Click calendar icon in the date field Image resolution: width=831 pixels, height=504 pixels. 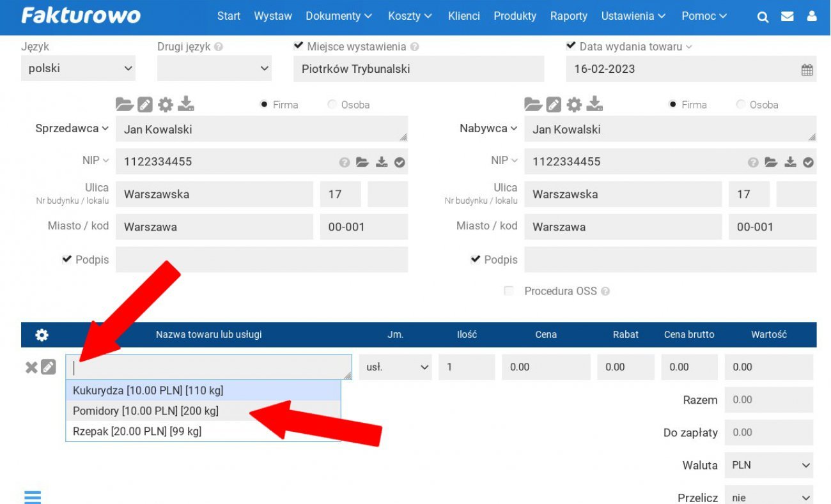pos(807,70)
